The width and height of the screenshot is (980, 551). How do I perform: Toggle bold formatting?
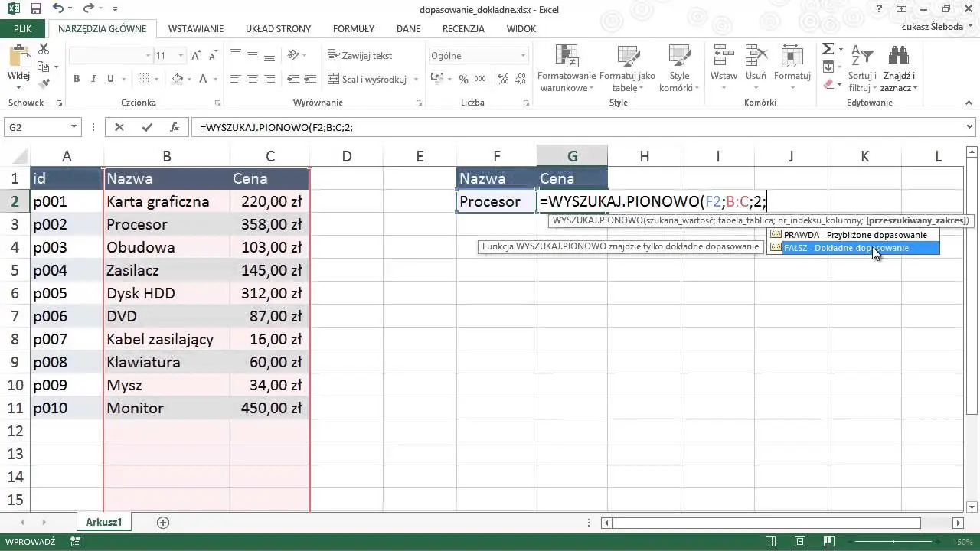pyautogui.click(x=77, y=79)
